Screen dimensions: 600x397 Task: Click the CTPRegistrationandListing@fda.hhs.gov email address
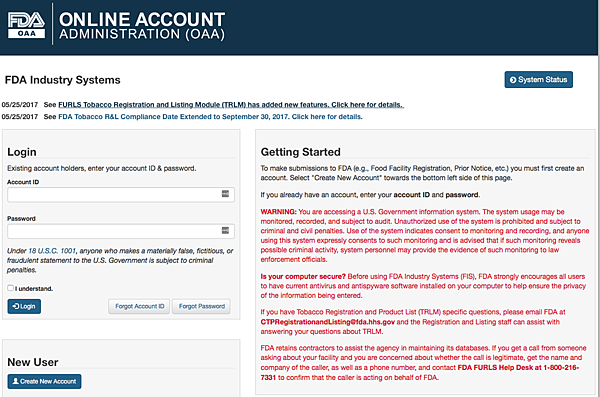point(328,322)
